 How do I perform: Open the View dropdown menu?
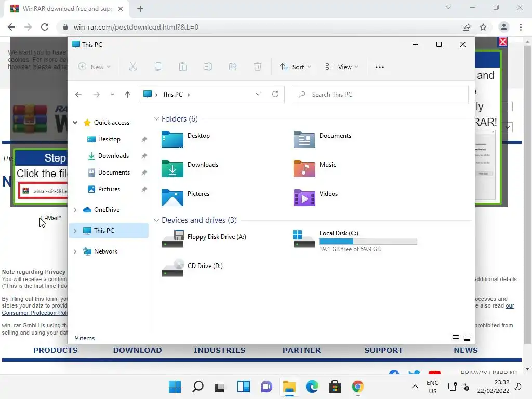click(342, 67)
